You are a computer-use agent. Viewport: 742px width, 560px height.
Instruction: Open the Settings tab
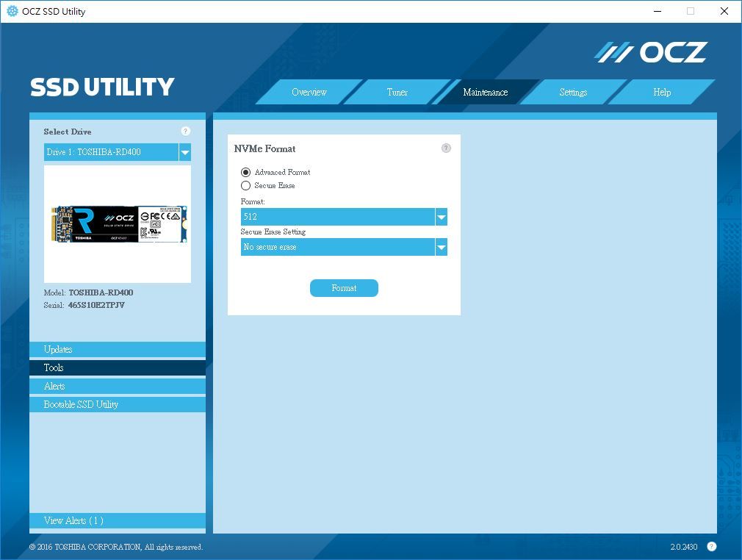(573, 93)
